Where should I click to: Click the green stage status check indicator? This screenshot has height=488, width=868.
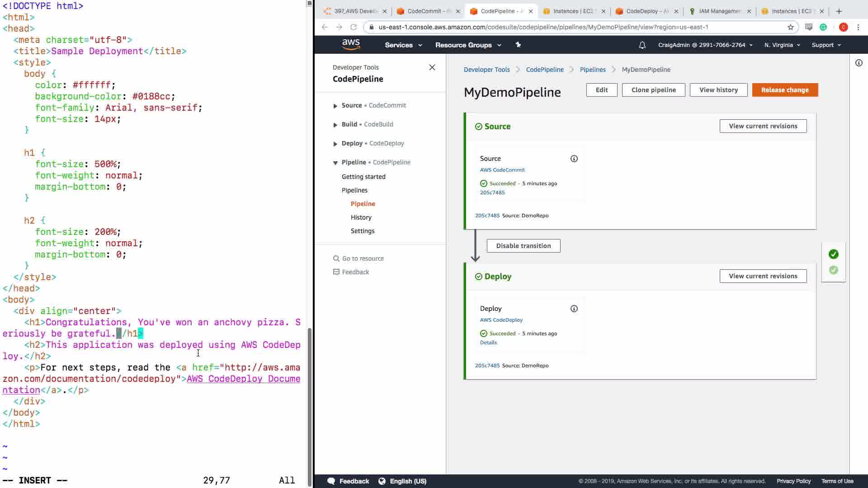click(833, 254)
